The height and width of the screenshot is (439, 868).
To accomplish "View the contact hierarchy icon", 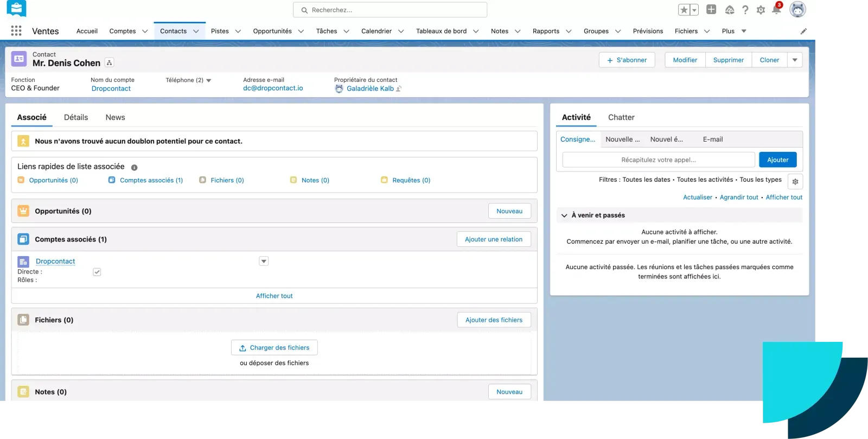I will 109,63.
